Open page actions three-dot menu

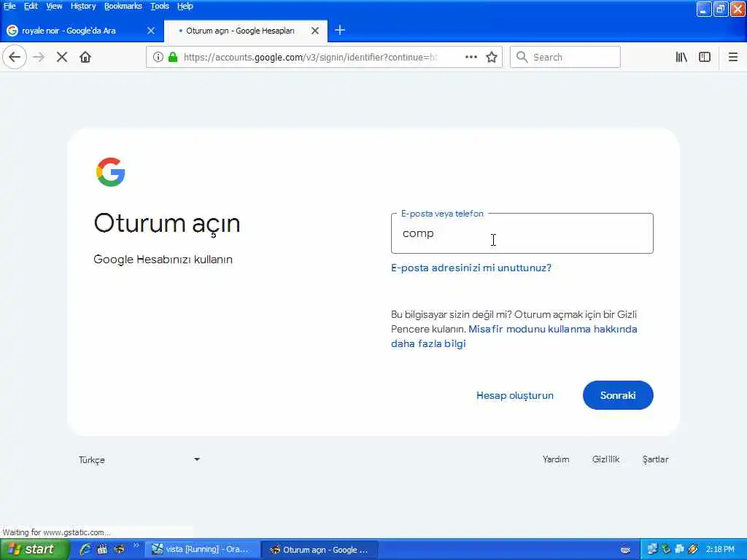pyautogui.click(x=471, y=57)
